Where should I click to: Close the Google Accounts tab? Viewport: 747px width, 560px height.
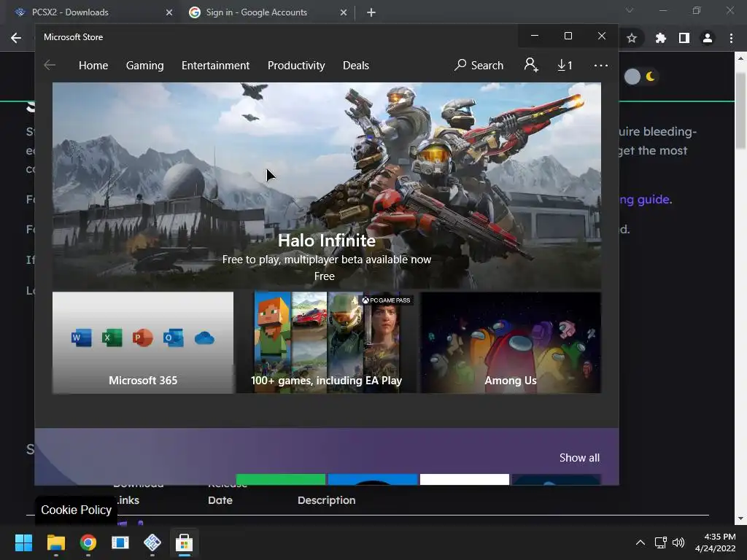tap(344, 12)
